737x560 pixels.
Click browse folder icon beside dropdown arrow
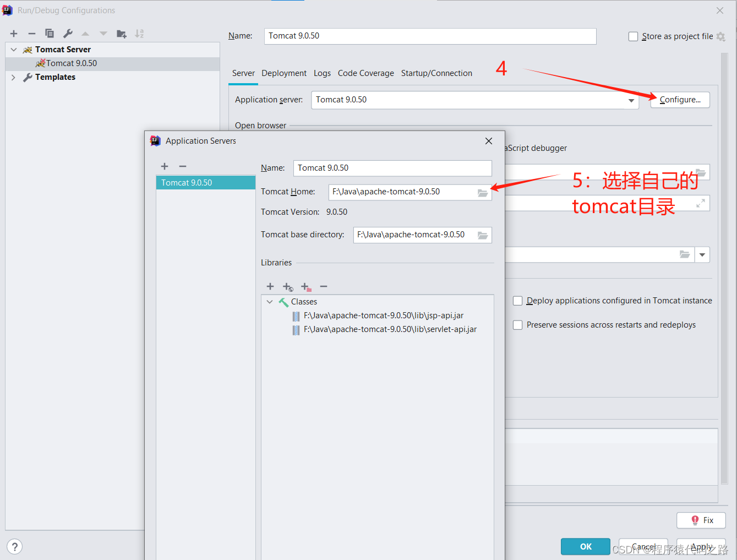[x=685, y=254]
